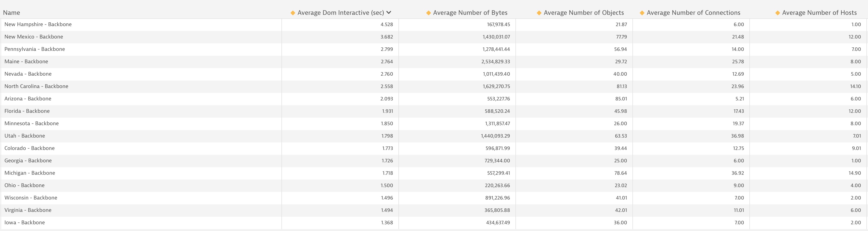Select the Pennsylvania - Backbone row name
This screenshot has height=231, width=868.
35,49
